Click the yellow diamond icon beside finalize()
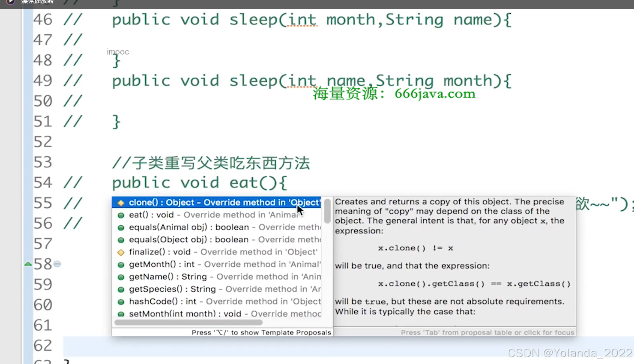The height and width of the screenshot is (364, 634). [121, 253]
